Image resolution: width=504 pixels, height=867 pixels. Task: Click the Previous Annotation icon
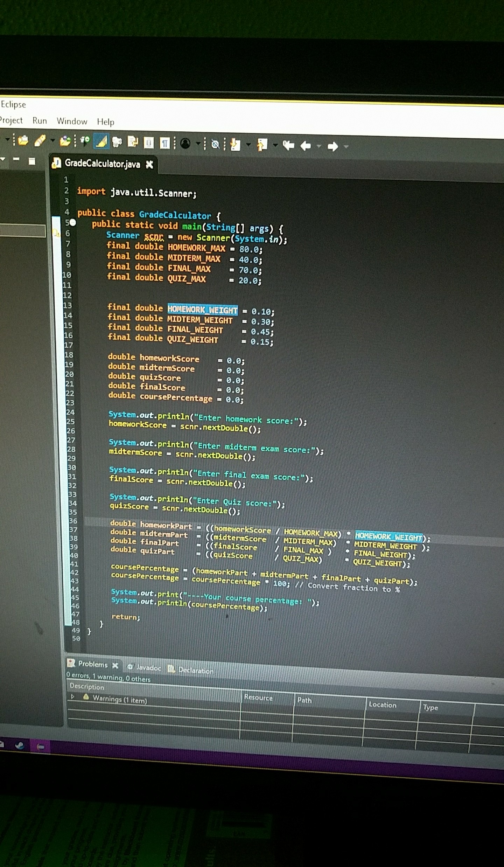[x=262, y=145]
